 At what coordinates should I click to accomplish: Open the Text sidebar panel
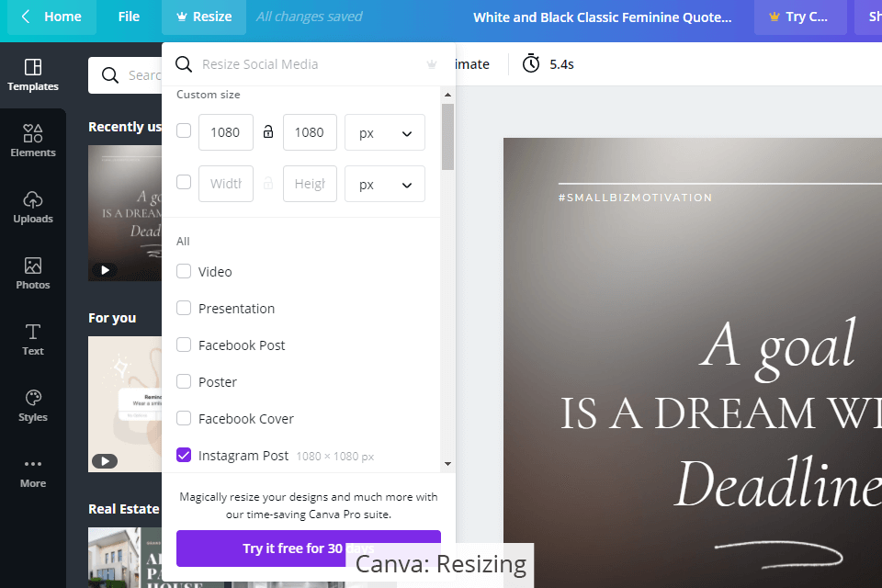[33, 339]
